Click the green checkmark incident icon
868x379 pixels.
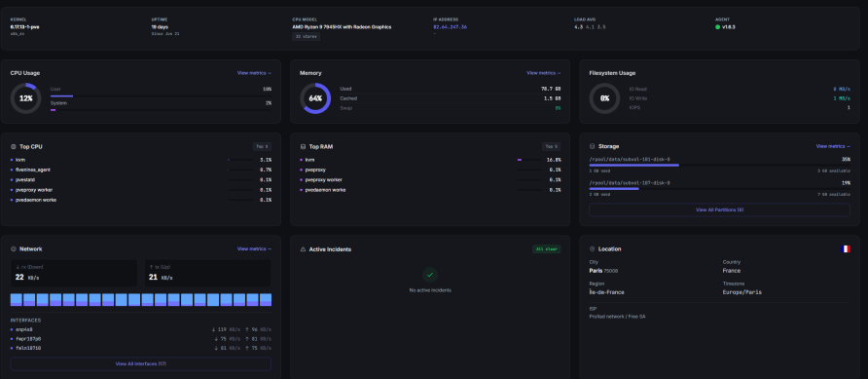(430, 275)
